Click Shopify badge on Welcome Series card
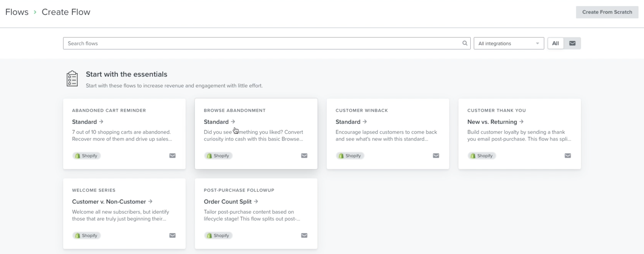The height and width of the screenshot is (254, 644). 86,236
